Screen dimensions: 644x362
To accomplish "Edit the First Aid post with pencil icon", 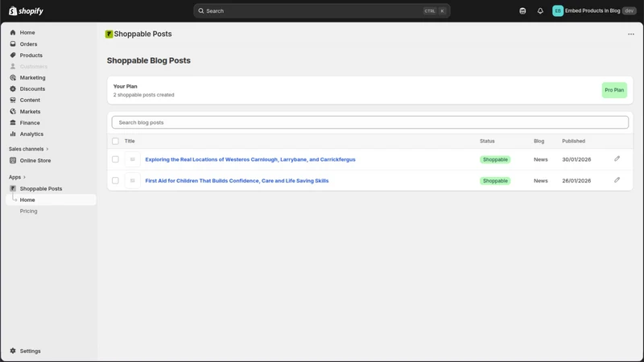I will pos(617,180).
